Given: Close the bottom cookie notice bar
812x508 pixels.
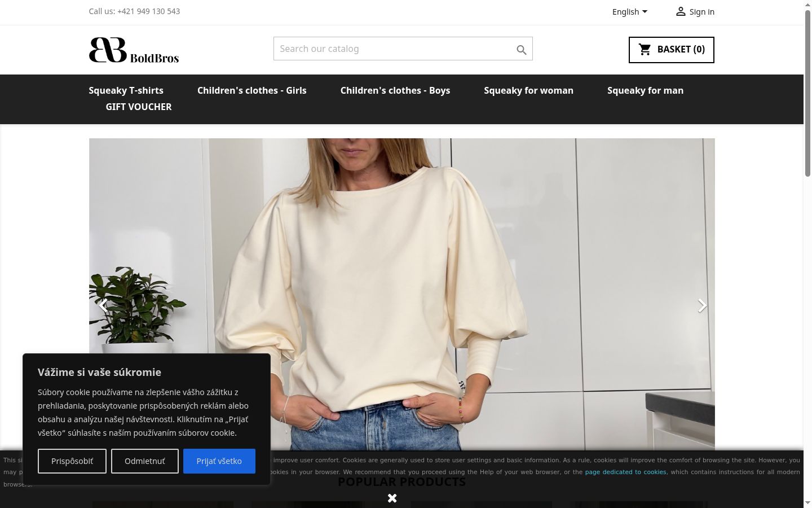Looking at the screenshot, I should pyautogui.click(x=392, y=498).
